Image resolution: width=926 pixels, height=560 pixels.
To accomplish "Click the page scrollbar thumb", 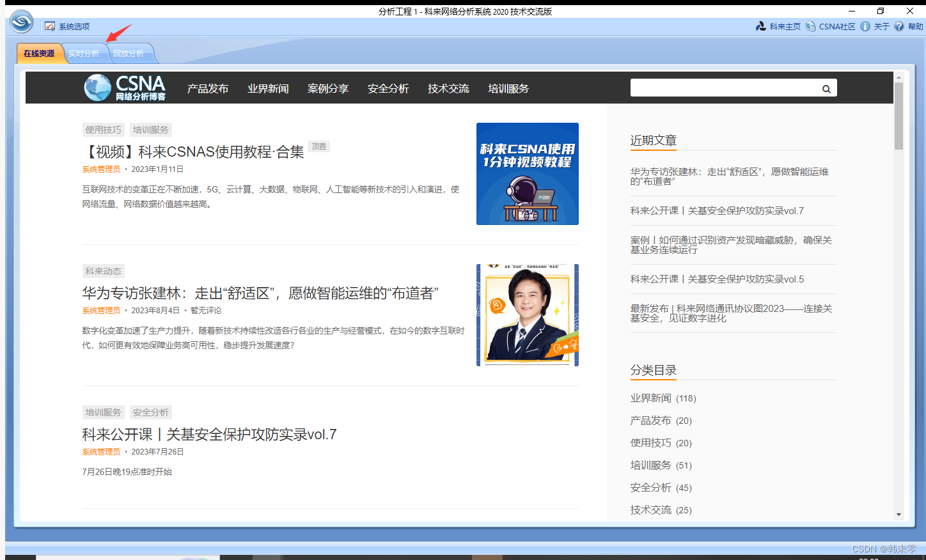I will (x=899, y=116).
